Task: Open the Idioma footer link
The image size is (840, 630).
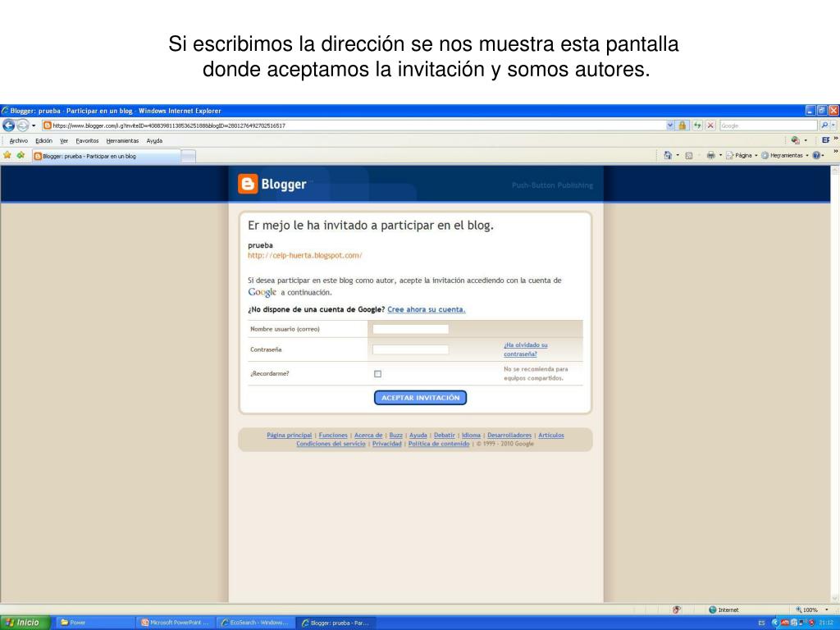Action: pyautogui.click(x=472, y=435)
